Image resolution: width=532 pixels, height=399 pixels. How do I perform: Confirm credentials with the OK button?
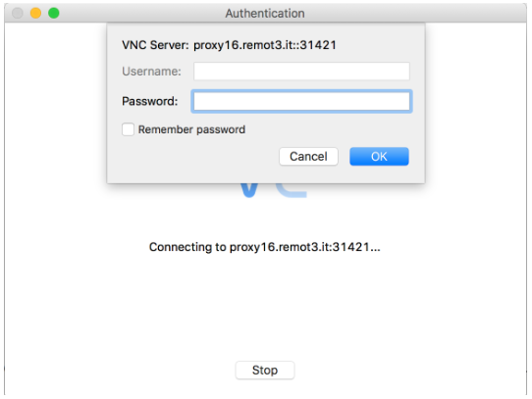379,157
